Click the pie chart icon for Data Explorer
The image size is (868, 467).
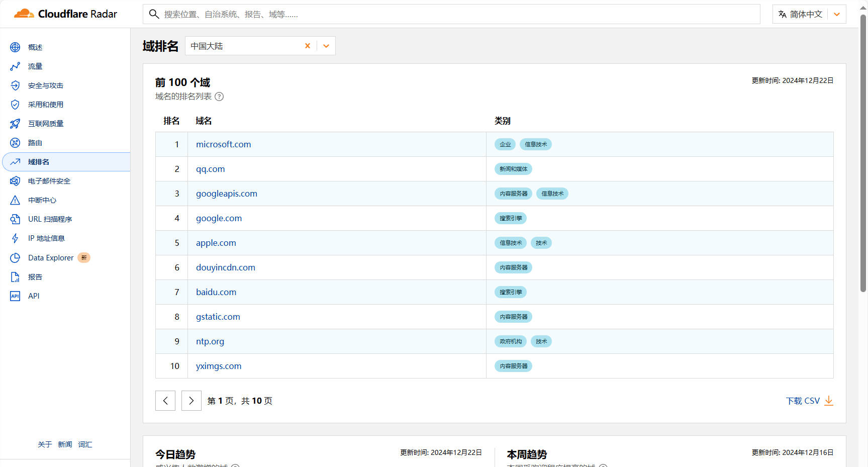(15, 258)
